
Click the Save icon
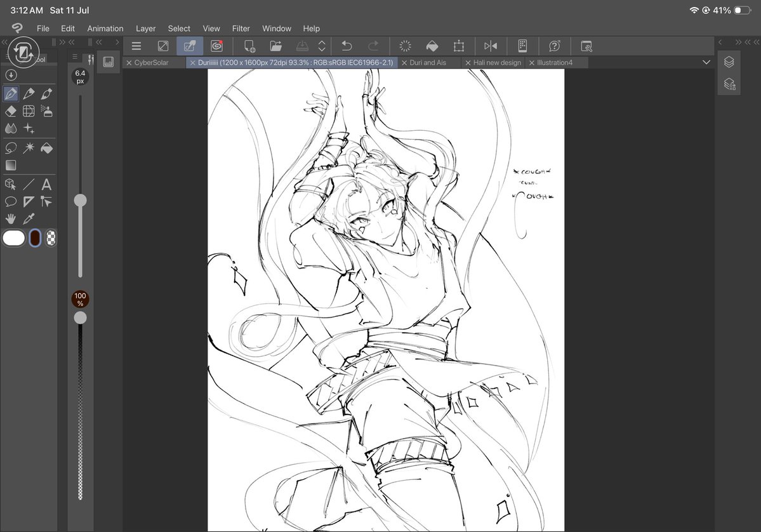tap(302, 46)
